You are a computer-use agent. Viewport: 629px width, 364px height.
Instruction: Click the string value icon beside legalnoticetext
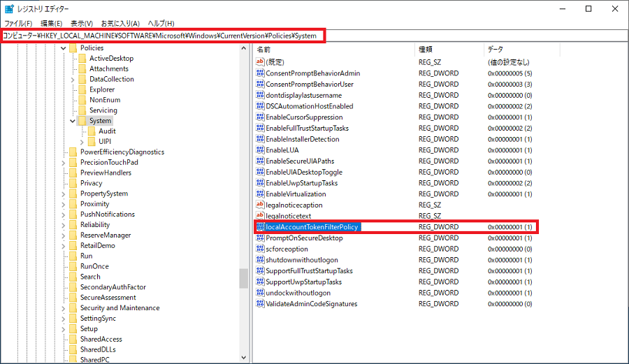(x=260, y=216)
